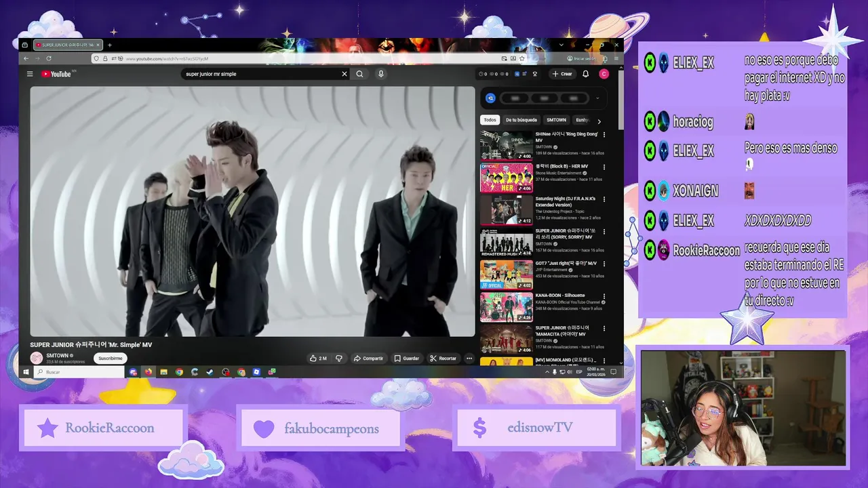Open options menu for KANA-BOON video
The width and height of the screenshot is (868, 488).
coord(604,296)
